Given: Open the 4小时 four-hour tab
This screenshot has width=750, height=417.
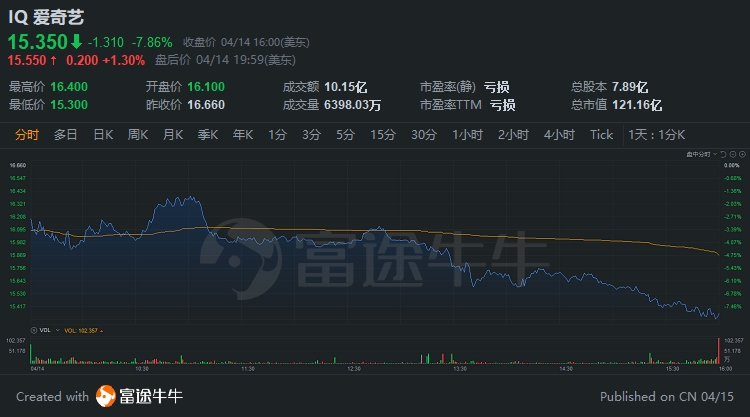Looking at the screenshot, I should pyautogui.click(x=559, y=135).
